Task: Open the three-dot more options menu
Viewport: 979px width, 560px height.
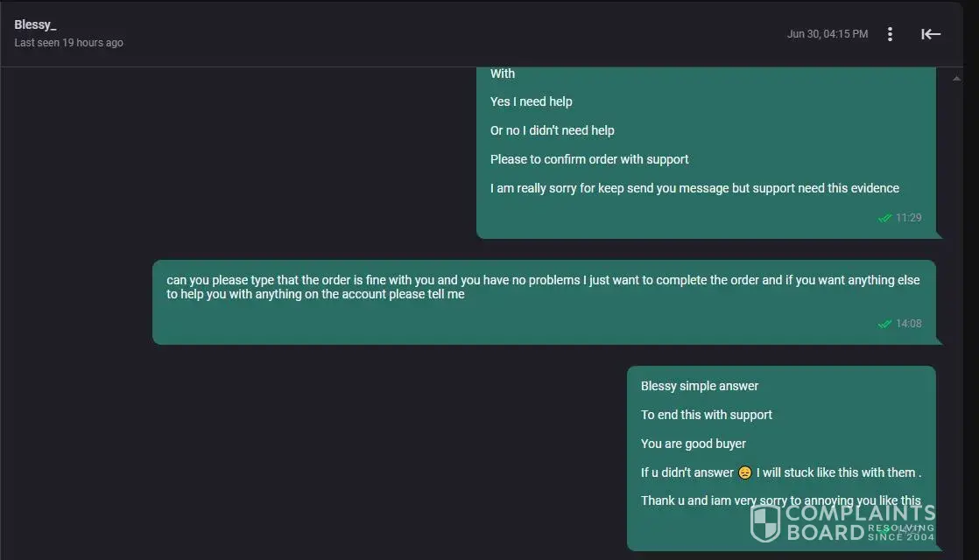Action: (x=890, y=34)
